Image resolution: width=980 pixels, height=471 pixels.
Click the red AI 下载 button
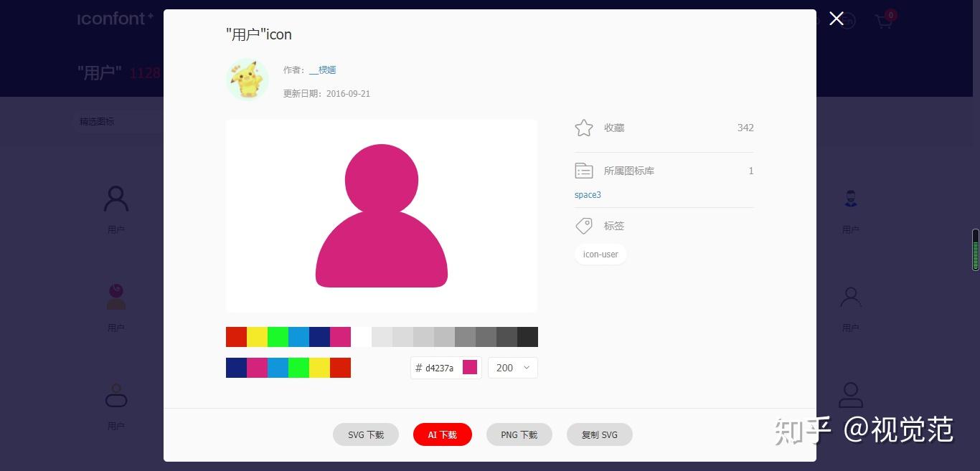point(443,434)
